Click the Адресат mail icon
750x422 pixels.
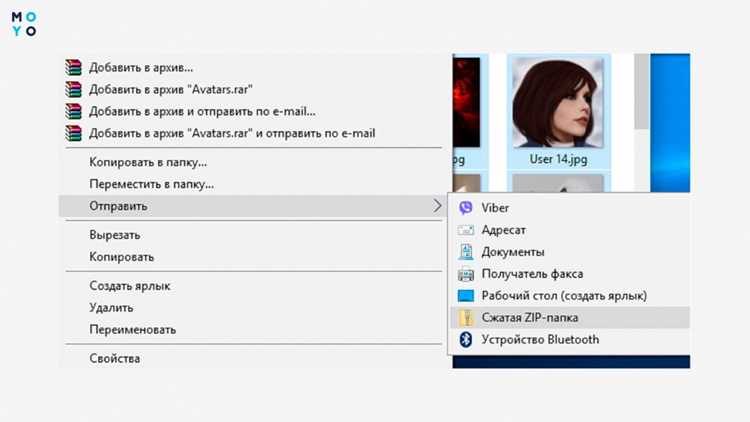(465, 230)
